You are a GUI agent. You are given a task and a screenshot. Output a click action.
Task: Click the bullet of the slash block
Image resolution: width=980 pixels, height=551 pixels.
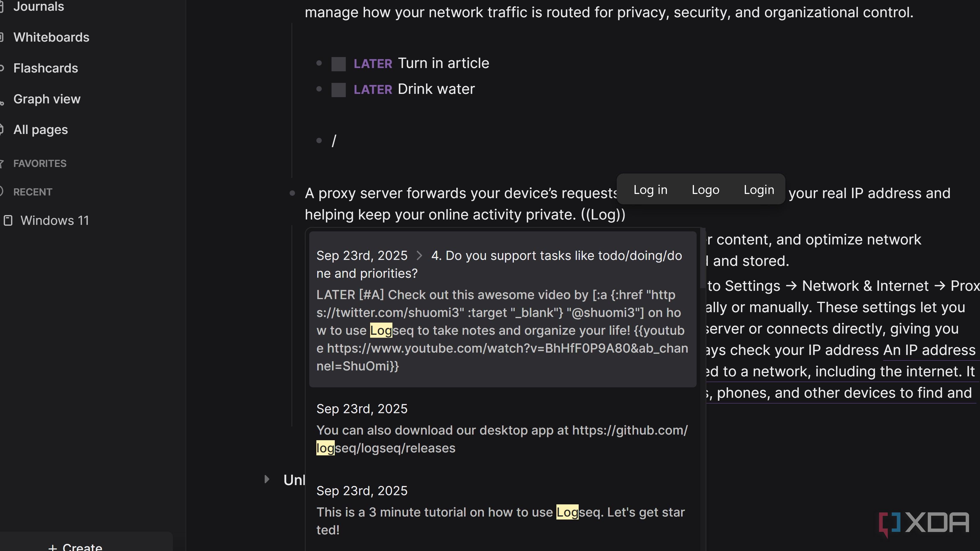(x=319, y=141)
